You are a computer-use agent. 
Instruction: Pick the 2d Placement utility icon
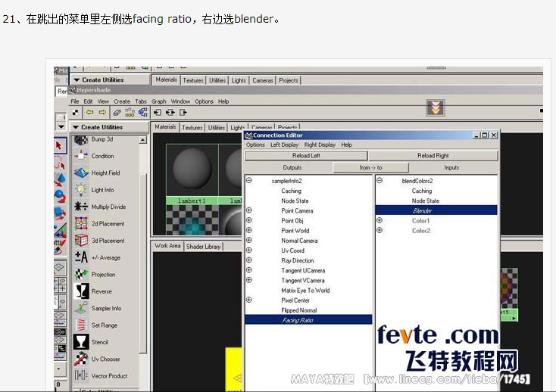tap(81, 224)
